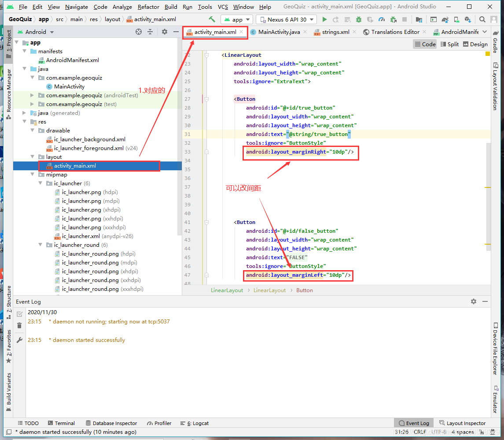The height and width of the screenshot is (440, 504).
Task: Open the SDK Manager icon
Action: tap(467, 20)
